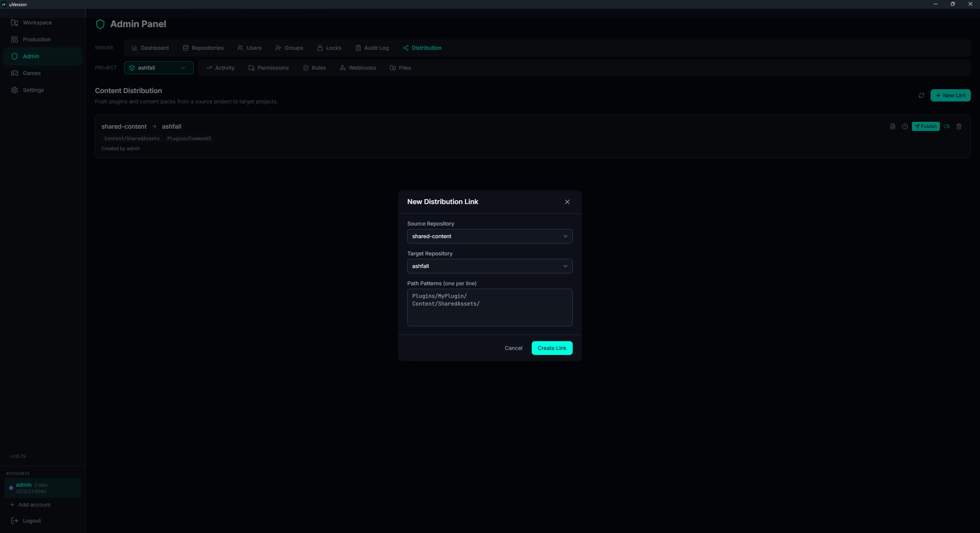View log file for shared-content link

[893, 126]
